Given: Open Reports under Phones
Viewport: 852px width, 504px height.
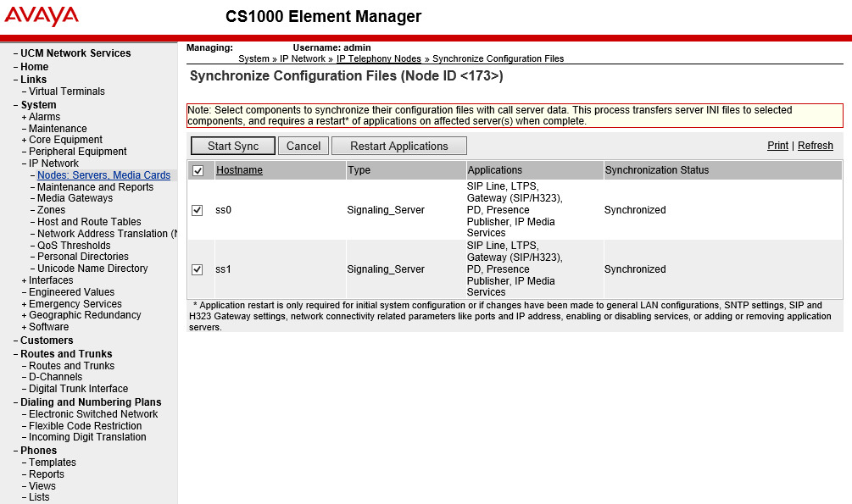Looking at the screenshot, I should [x=46, y=474].
